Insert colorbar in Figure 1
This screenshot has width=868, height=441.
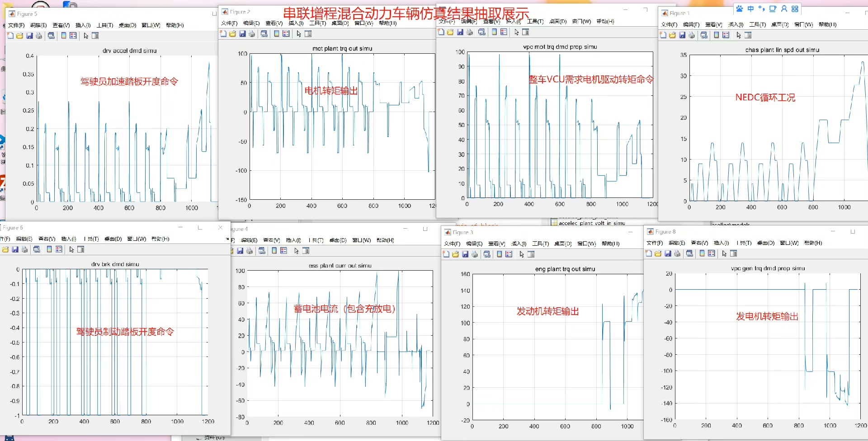pyautogui.click(x=717, y=35)
